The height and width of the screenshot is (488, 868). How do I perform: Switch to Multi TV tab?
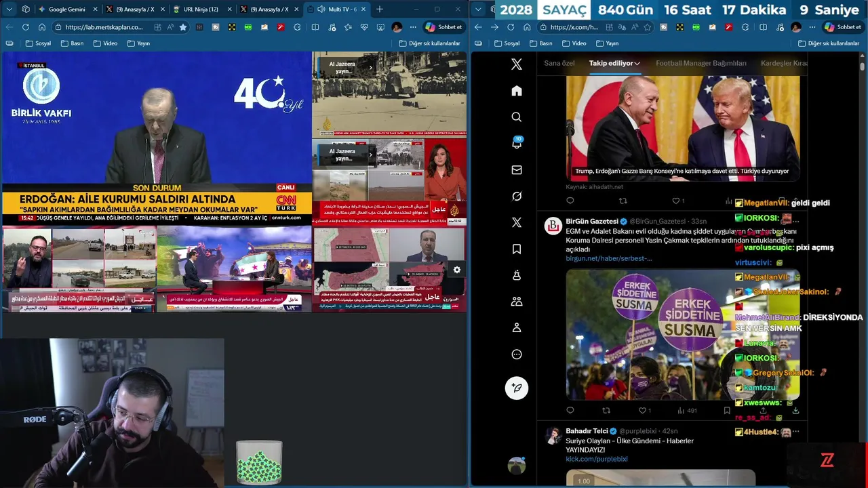[x=336, y=9]
